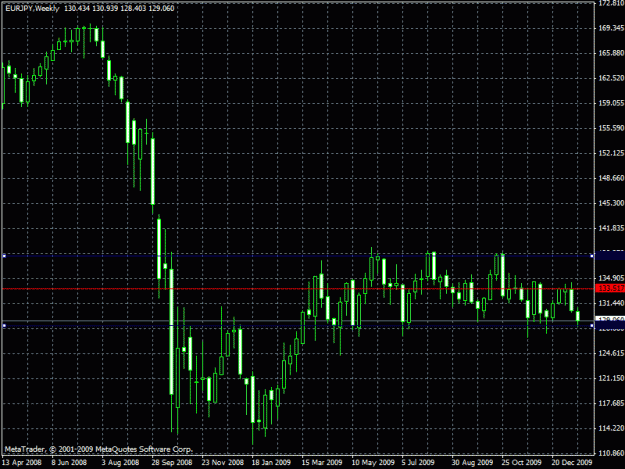This screenshot has width=625, height=469.
Task: Click the 152.125 price scale label
Action: pyautogui.click(x=611, y=153)
